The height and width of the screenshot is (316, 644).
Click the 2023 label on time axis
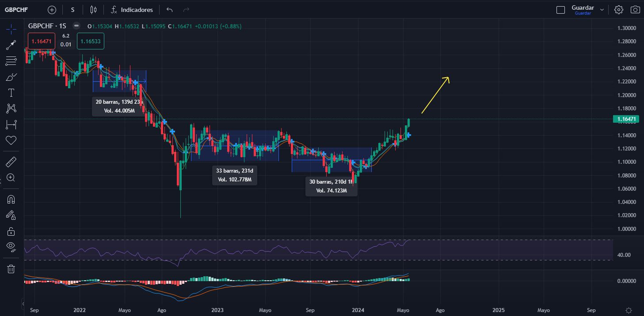(x=217, y=310)
